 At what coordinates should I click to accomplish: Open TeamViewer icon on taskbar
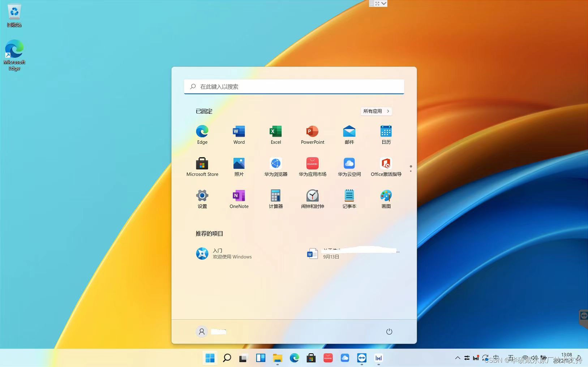[362, 358]
